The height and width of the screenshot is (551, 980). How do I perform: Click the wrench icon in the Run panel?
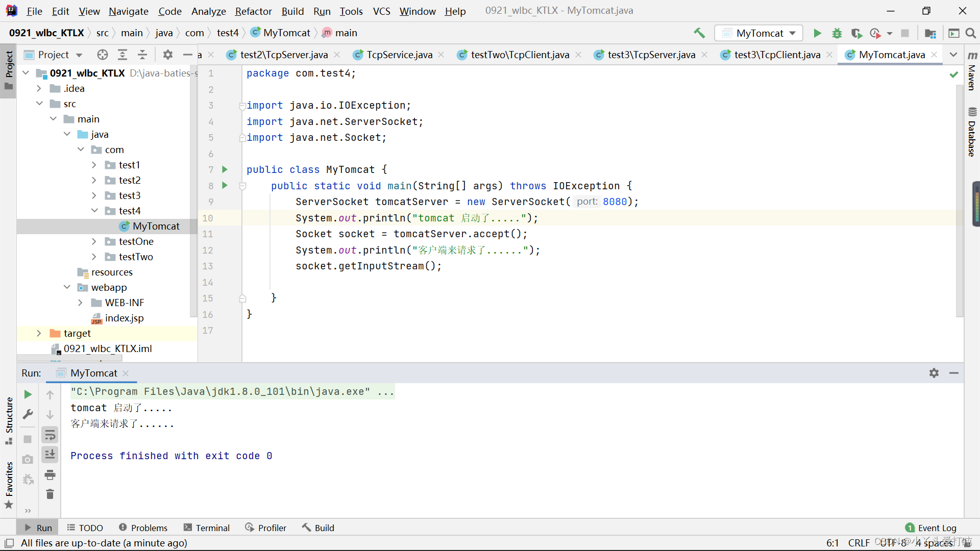point(28,414)
